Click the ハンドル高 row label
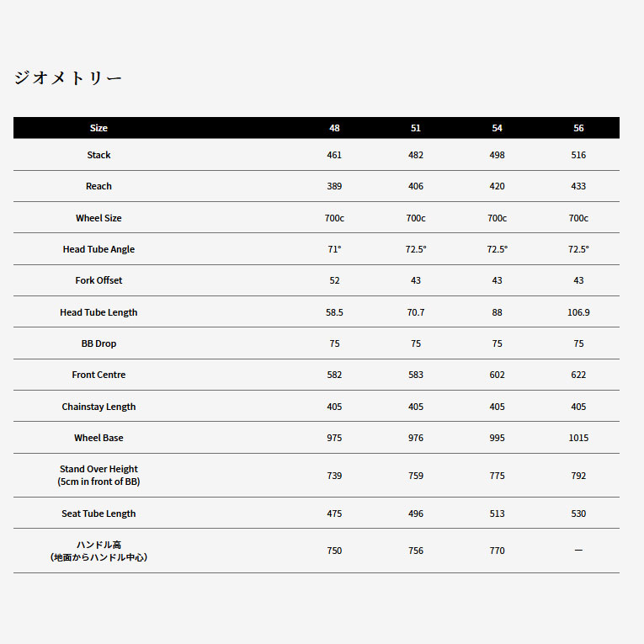 click(x=98, y=551)
